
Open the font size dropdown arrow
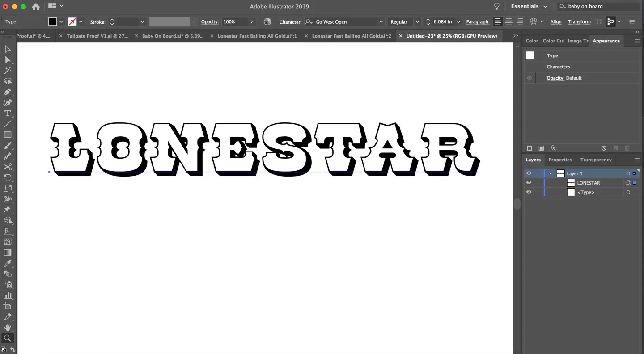(x=458, y=21)
